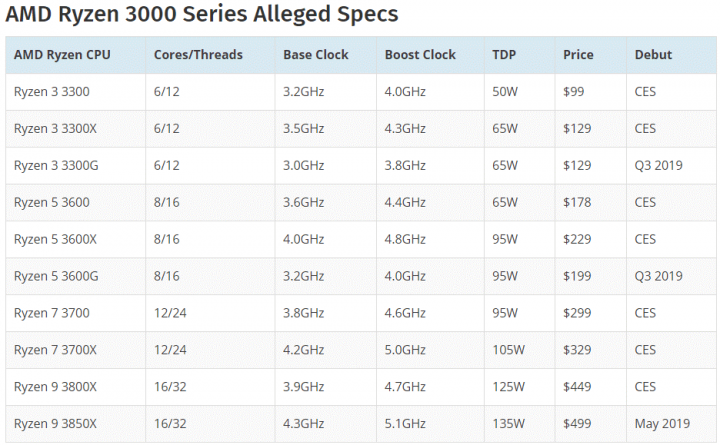Click the AMD Ryzen 3000 Series heading

click(202, 14)
